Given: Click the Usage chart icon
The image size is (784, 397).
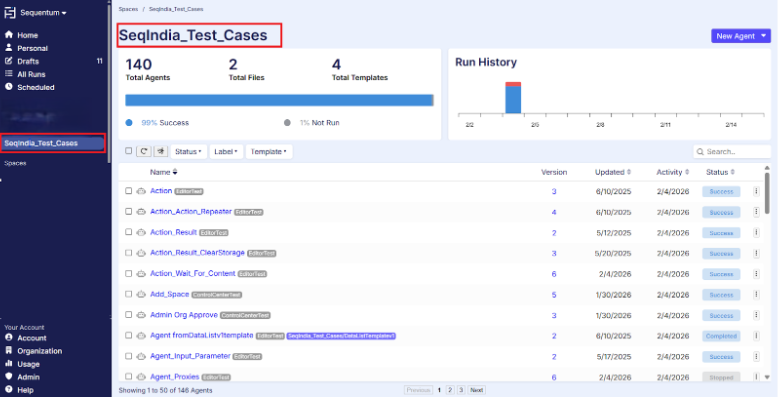Looking at the screenshot, I should coord(8,364).
